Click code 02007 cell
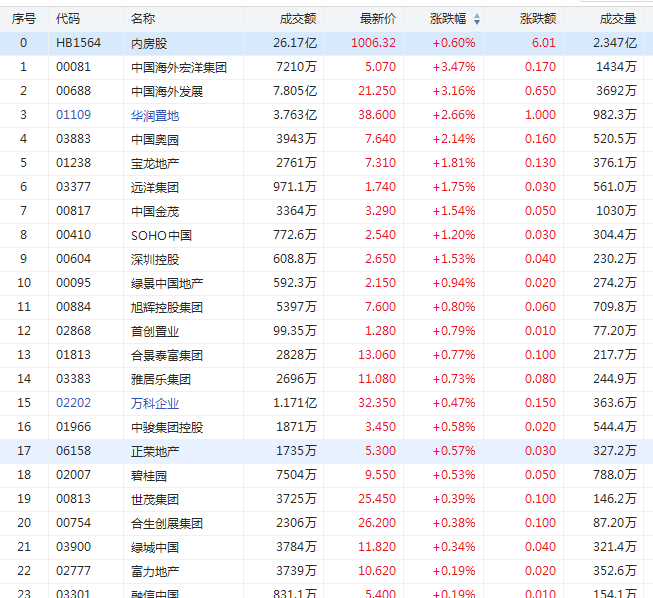Viewport: 653px width, 598px height. 73,475
